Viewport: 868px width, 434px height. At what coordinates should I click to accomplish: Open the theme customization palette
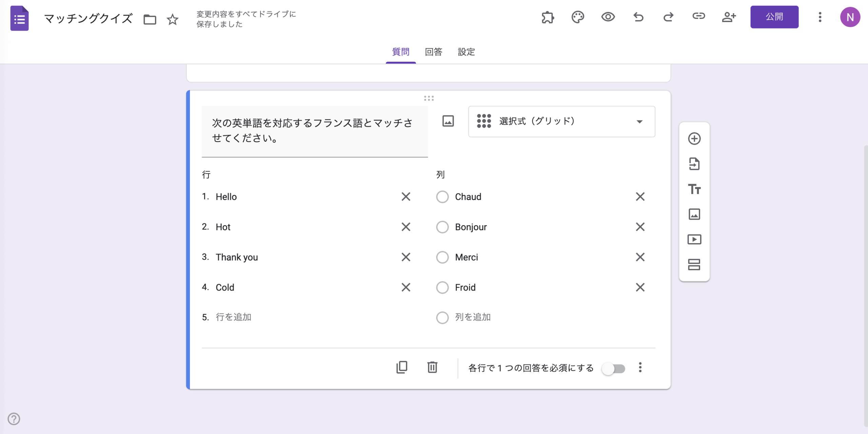[577, 17]
